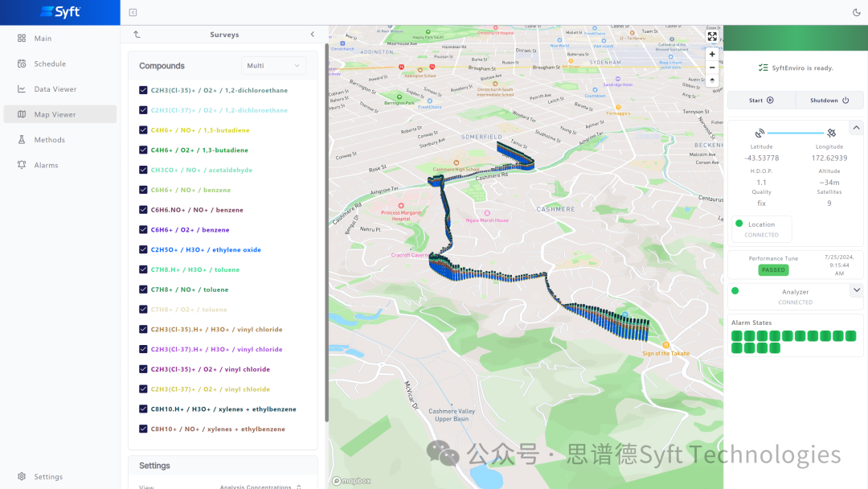
Task: Click the C2H3(Cl-35).H+ vinyl chloride label
Action: coord(216,330)
